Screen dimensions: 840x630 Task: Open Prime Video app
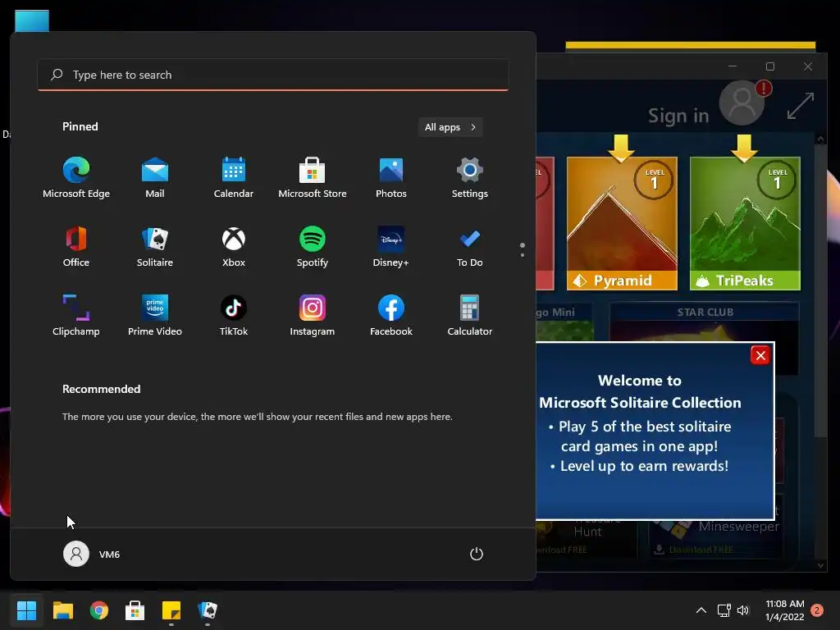155,315
